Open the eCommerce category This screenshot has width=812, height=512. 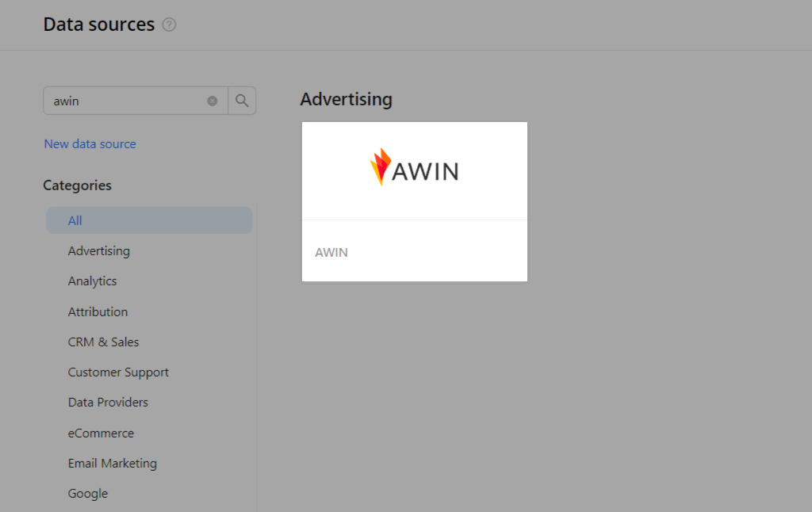coord(101,433)
